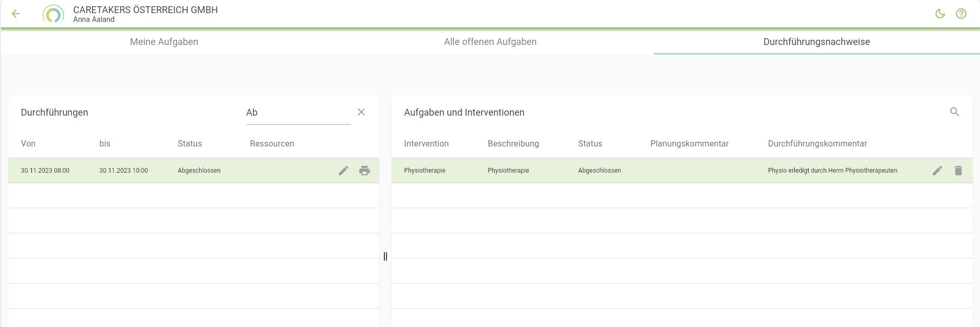Print the 30.11.2023 Durchführung entry
The width and height of the screenshot is (980, 327).
(x=364, y=171)
